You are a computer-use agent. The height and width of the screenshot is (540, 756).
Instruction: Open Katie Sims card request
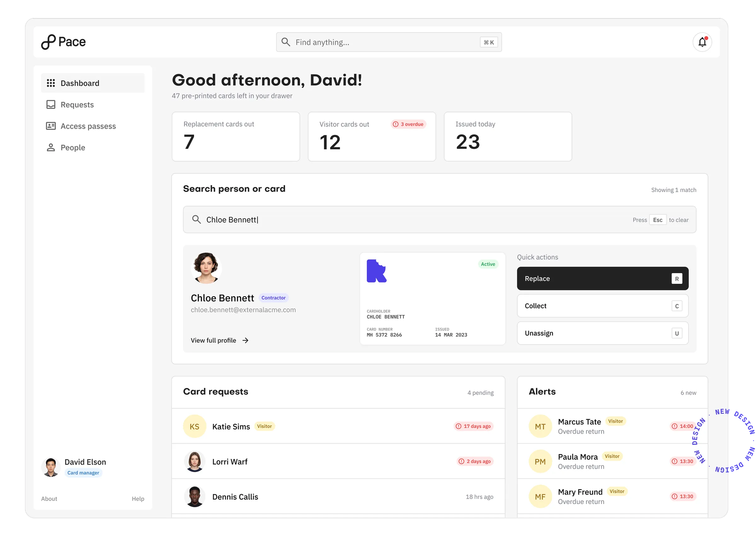[x=338, y=426]
